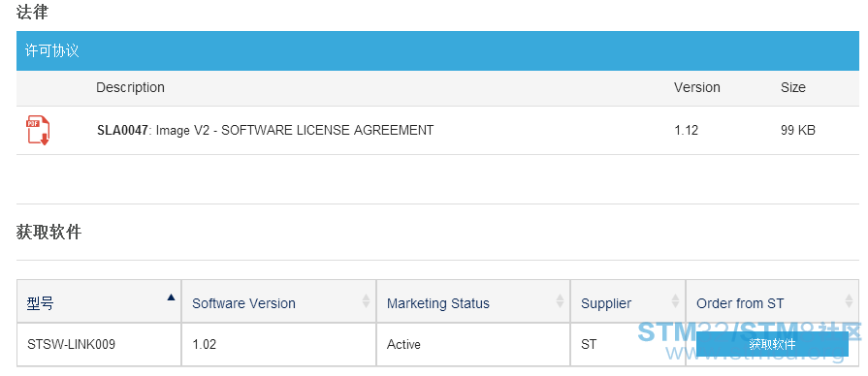The image size is (868, 376).
Task: Select the 法律 section heading
Action: click(33, 12)
